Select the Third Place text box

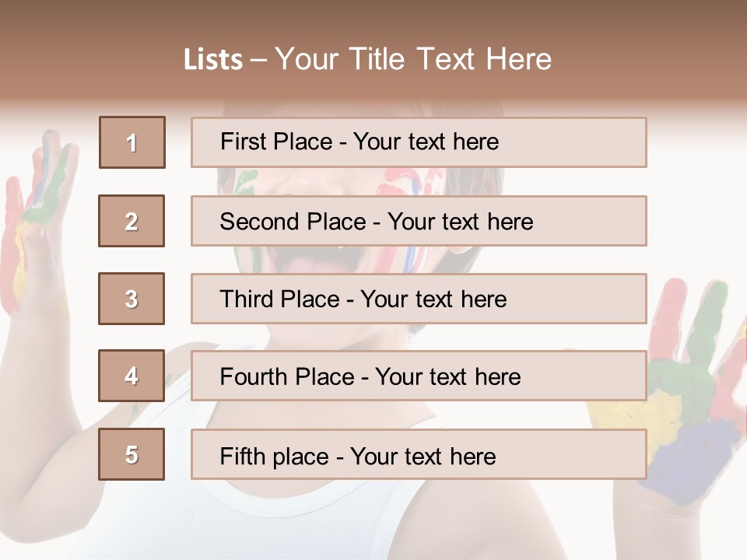pyautogui.click(x=419, y=299)
